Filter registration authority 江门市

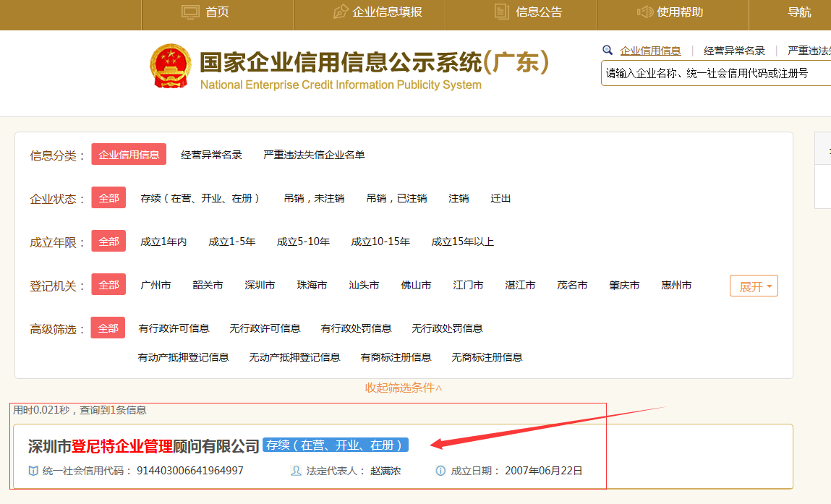click(468, 285)
